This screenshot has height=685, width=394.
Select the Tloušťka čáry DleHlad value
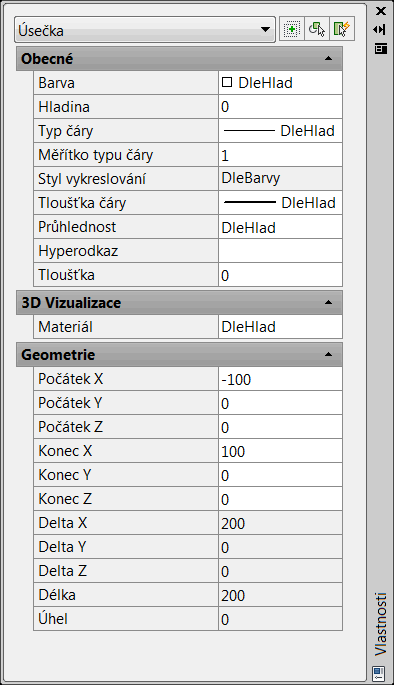point(280,203)
